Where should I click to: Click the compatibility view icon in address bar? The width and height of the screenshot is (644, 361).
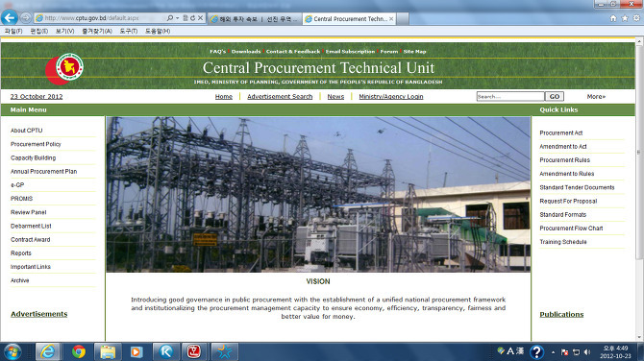(186, 18)
